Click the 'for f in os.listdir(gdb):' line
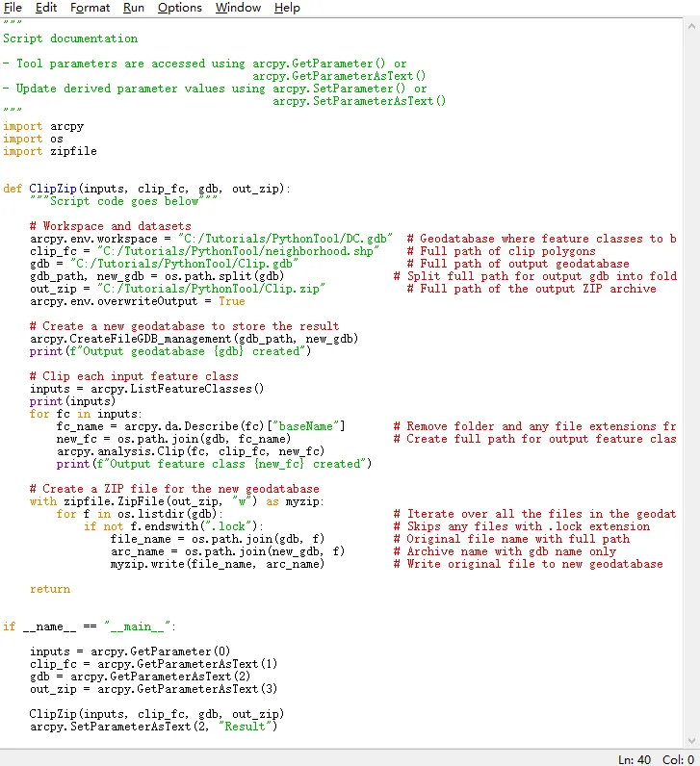The width and height of the screenshot is (700, 766). coord(140,514)
